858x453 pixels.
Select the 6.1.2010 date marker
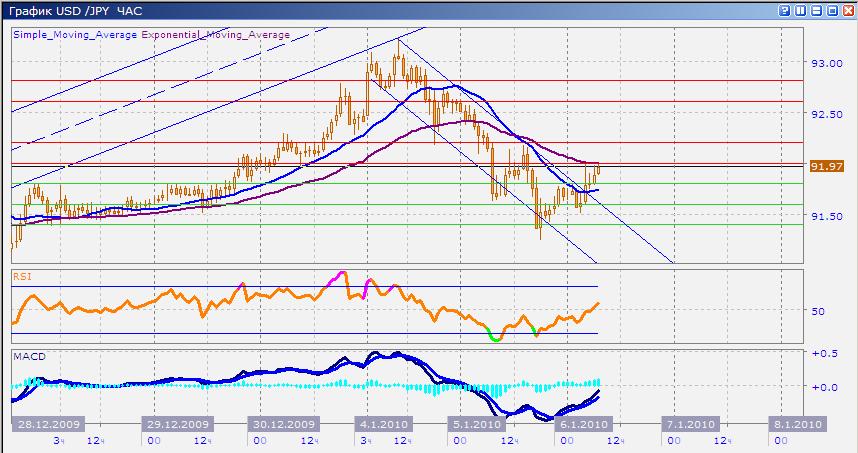point(583,424)
